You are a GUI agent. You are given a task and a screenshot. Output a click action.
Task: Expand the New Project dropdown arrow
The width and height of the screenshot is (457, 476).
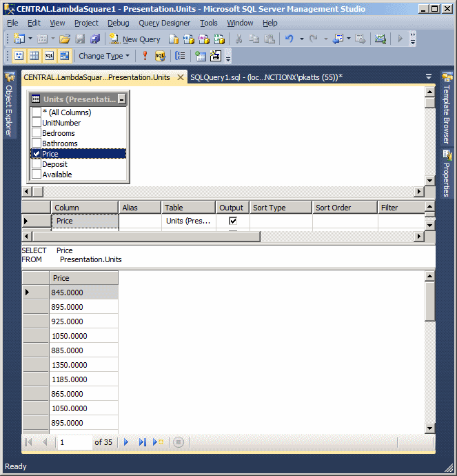click(30, 39)
